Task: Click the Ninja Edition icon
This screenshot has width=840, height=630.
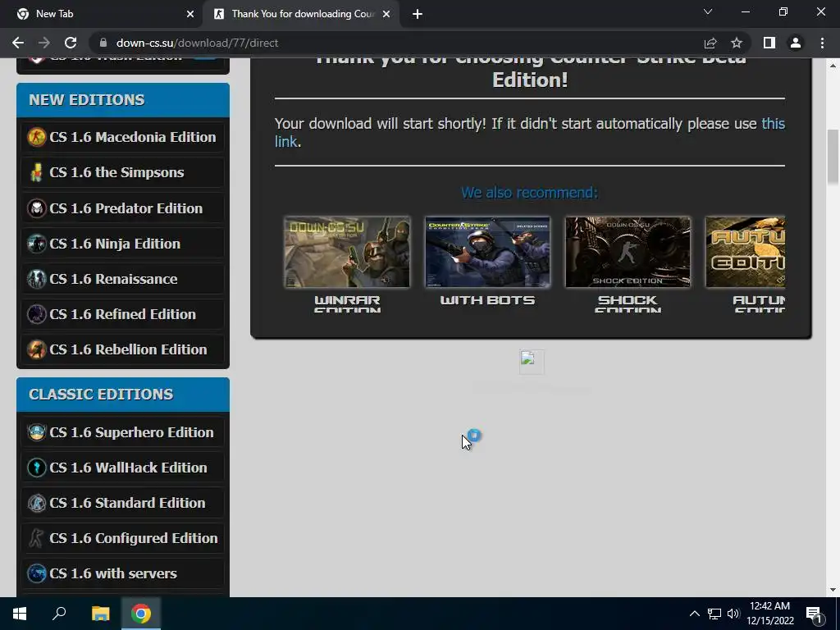Action: coord(36,243)
